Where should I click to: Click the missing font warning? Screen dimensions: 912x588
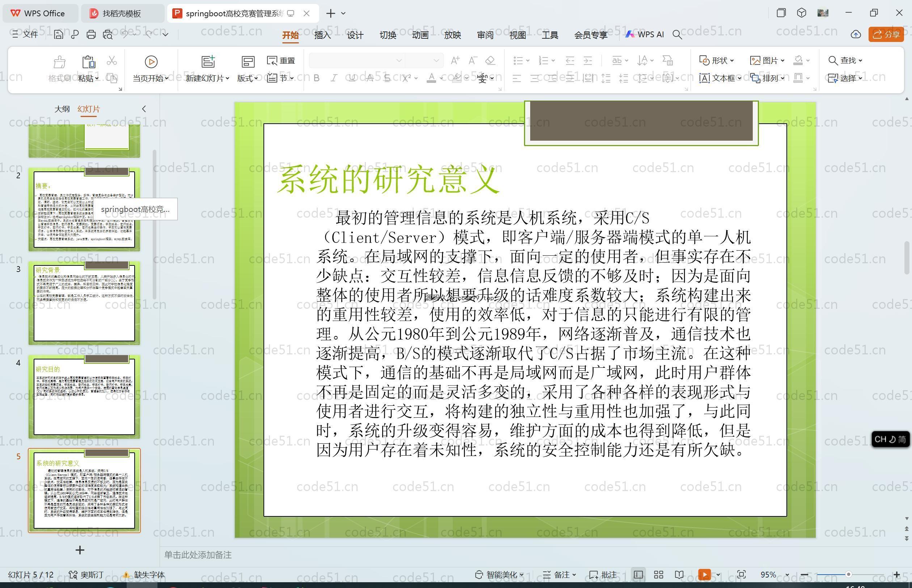click(144, 575)
